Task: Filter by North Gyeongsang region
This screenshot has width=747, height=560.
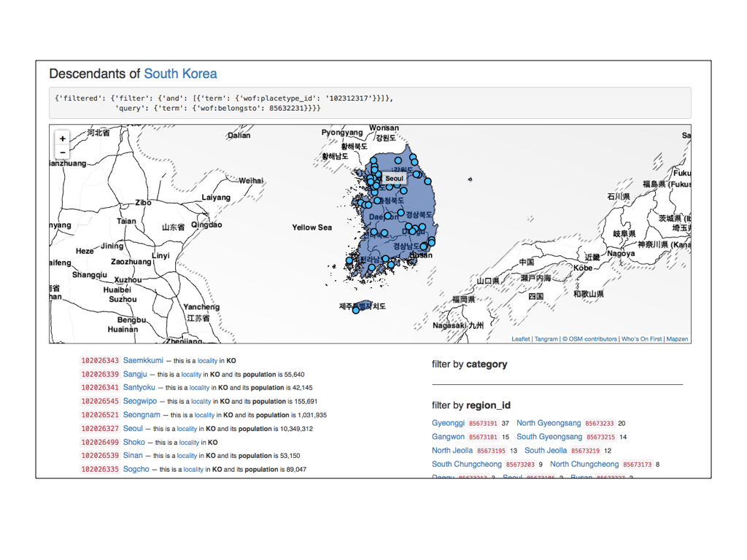Action: [549, 423]
